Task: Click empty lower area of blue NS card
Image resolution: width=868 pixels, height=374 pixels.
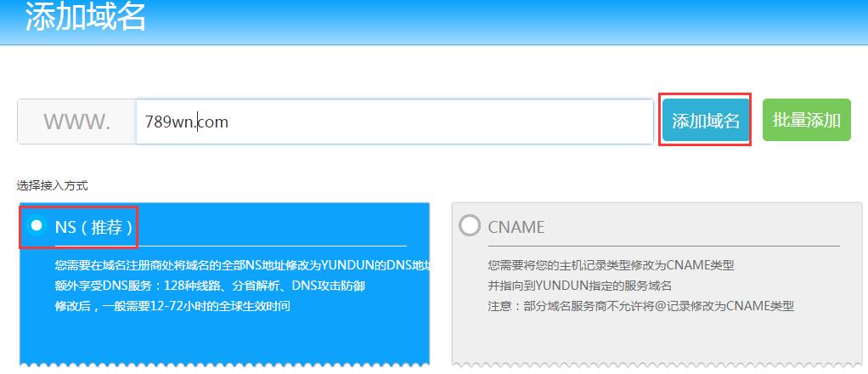Action: click(224, 340)
